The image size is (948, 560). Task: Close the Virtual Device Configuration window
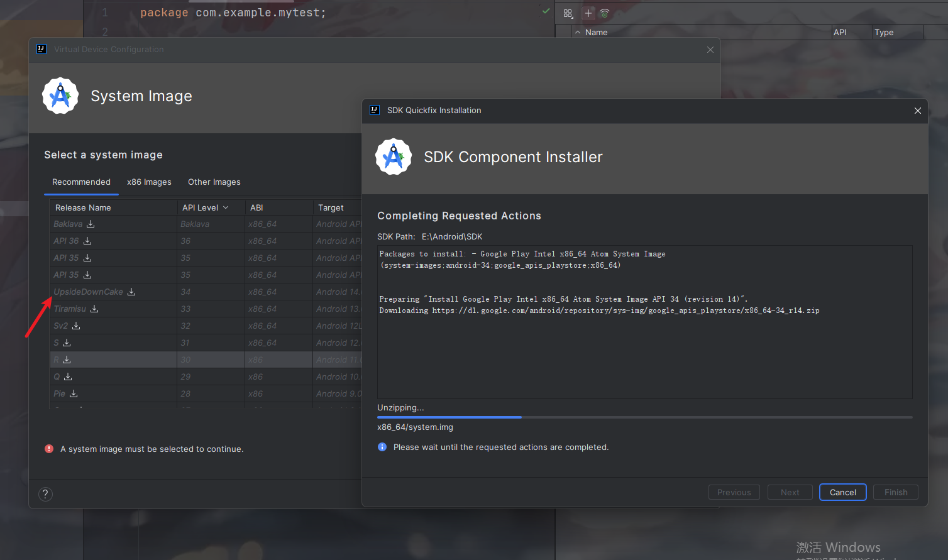[710, 50]
